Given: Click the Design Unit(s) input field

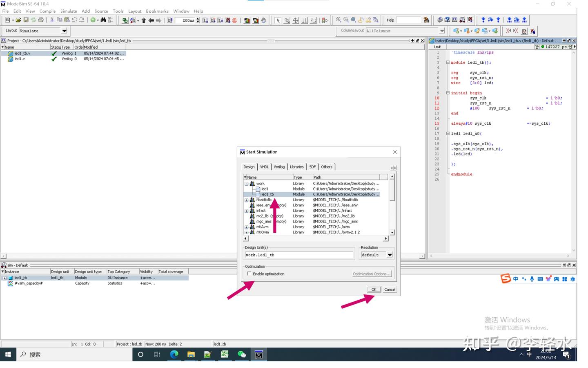Looking at the screenshot, I should click(299, 255).
